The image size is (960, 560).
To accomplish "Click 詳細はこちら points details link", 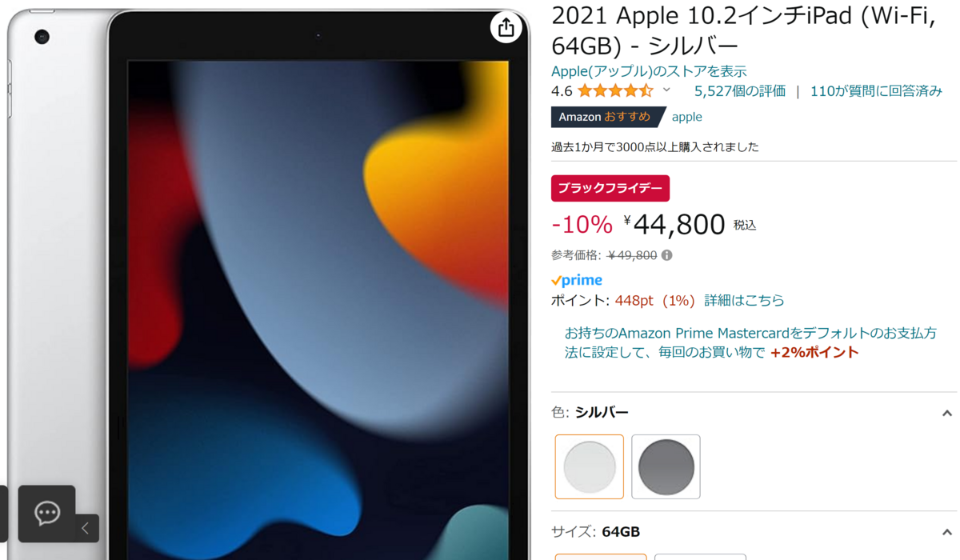I will coord(744,301).
